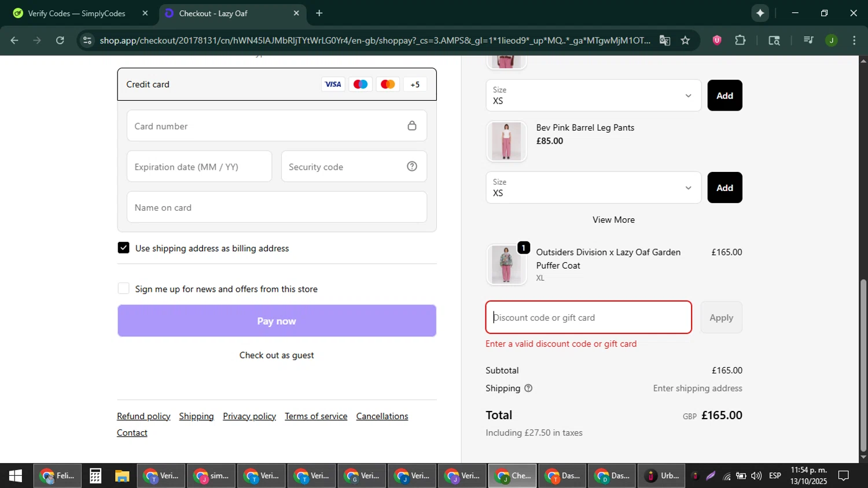Reload the checkout page
This screenshot has height=488, width=868.
tap(60, 40)
